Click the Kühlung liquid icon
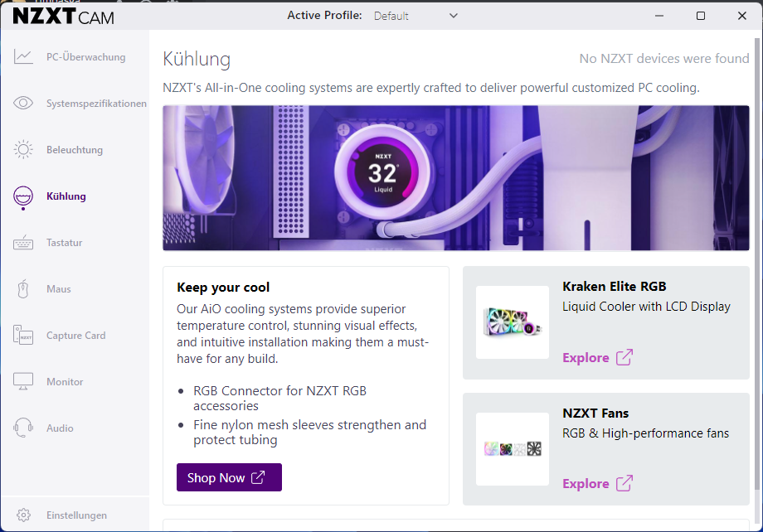 [x=23, y=196]
